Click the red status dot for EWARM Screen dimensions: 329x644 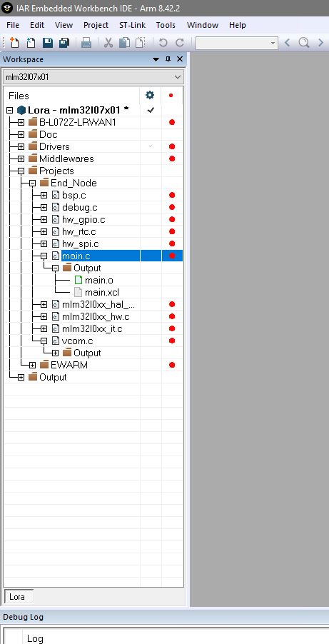[x=172, y=365]
